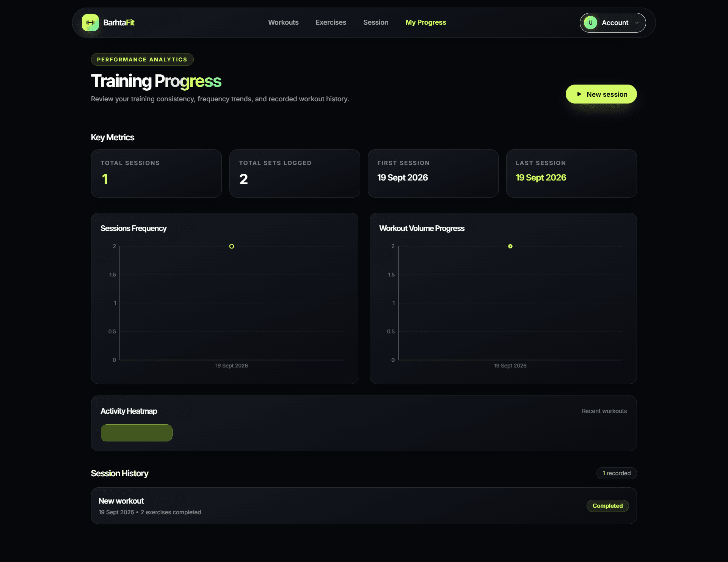Viewport: 728px width, 562px height.
Task: Switch to the Session nav tab
Action: tap(376, 22)
